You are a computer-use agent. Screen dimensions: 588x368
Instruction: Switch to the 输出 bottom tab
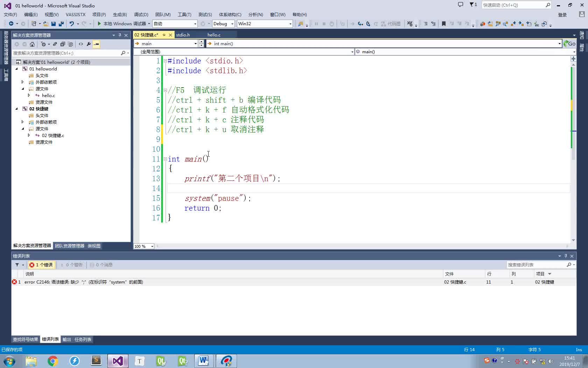(x=66, y=339)
